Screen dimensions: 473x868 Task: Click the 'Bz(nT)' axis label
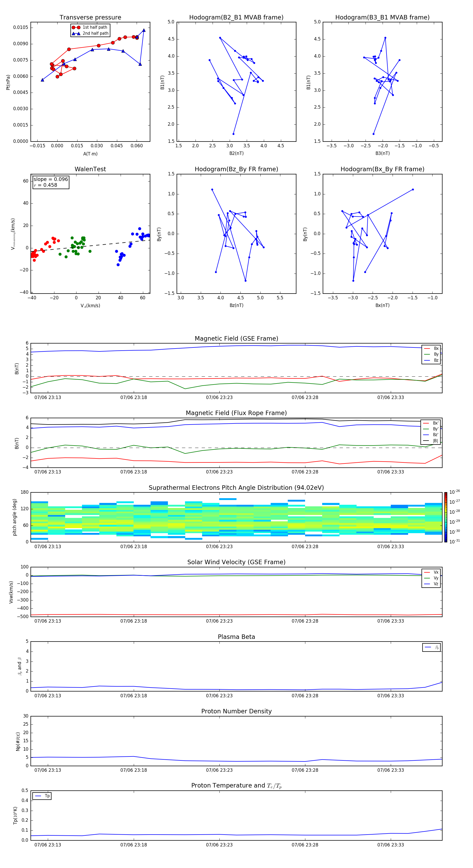click(236, 305)
